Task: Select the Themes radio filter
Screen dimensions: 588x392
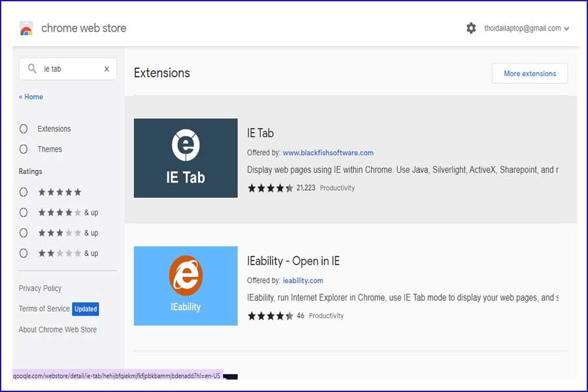Action: point(24,150)
